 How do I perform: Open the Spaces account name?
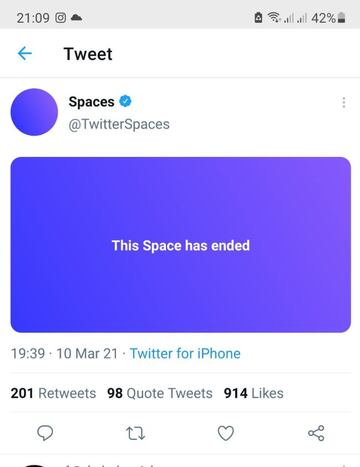coord(91,102)
